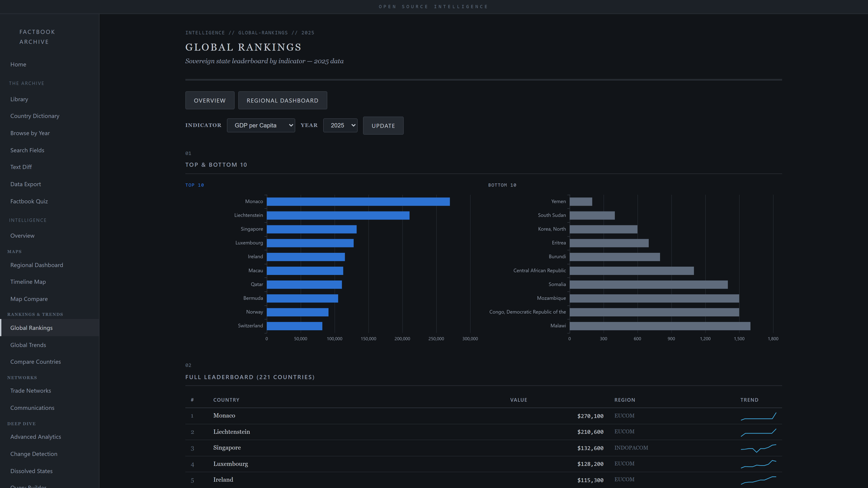This screenshot has height=488, width=868.
Task: Switch to the Overview tab
Action: [x=209, y=100]
